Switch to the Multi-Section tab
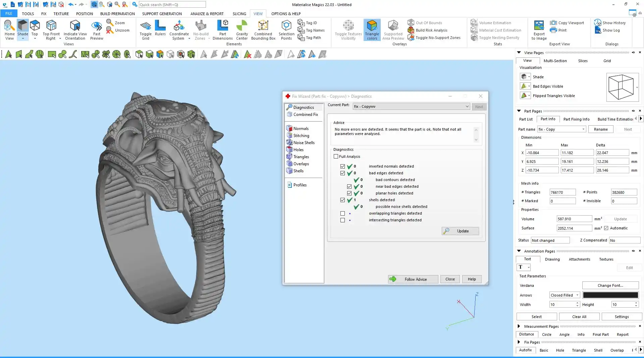This screenshot has width=644, height=358. click(x=555, y=61)
